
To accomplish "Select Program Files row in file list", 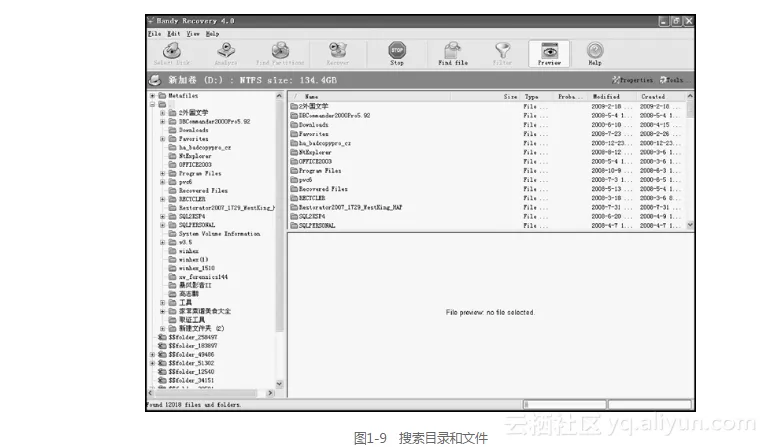I will point(487,171).
